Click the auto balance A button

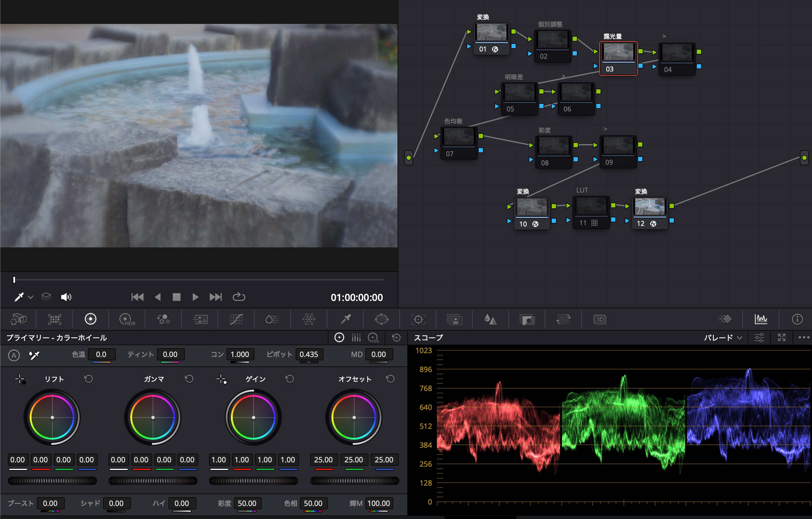point(14,355)
